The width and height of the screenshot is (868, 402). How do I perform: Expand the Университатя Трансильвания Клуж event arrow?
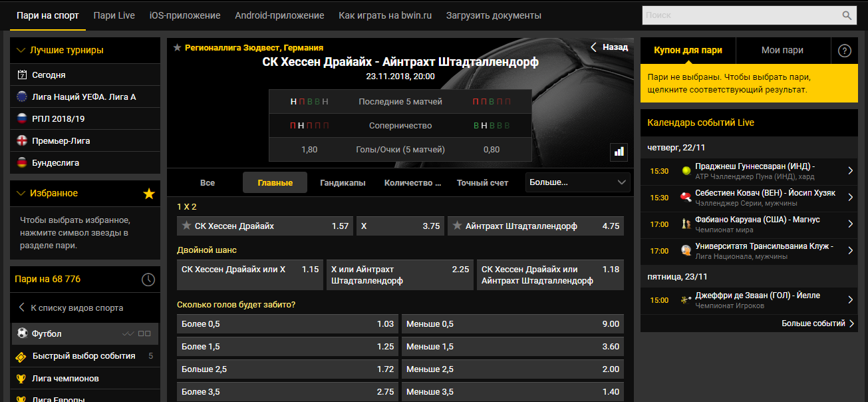pyautogui.click(x=851, y=251)
